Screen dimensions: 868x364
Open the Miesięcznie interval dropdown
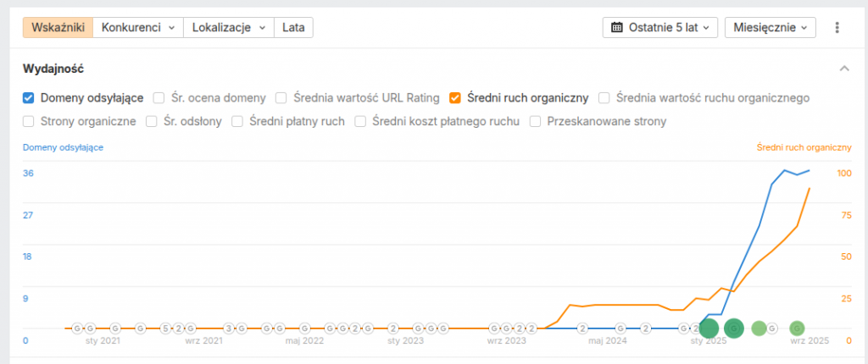(770, 27)
